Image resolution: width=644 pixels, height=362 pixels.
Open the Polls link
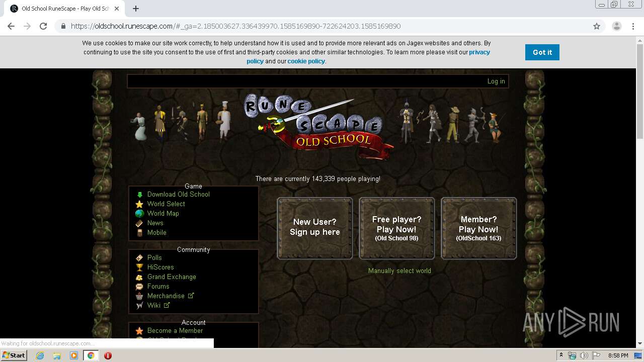point(154,258)
